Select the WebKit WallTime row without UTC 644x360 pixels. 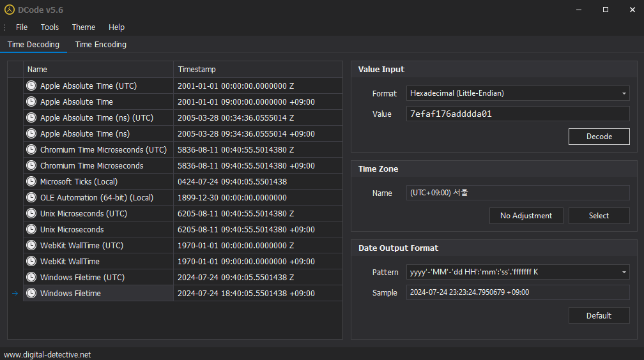point(70,262)
